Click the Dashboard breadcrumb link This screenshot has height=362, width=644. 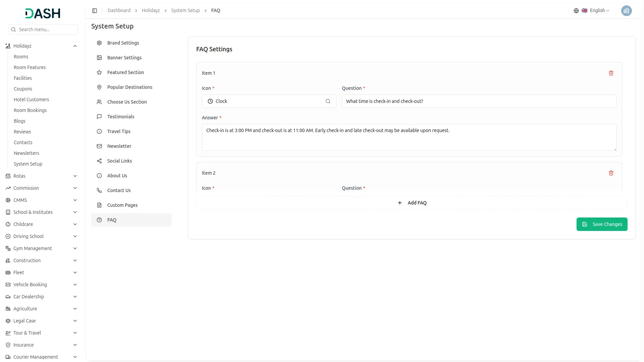point(119,11)
